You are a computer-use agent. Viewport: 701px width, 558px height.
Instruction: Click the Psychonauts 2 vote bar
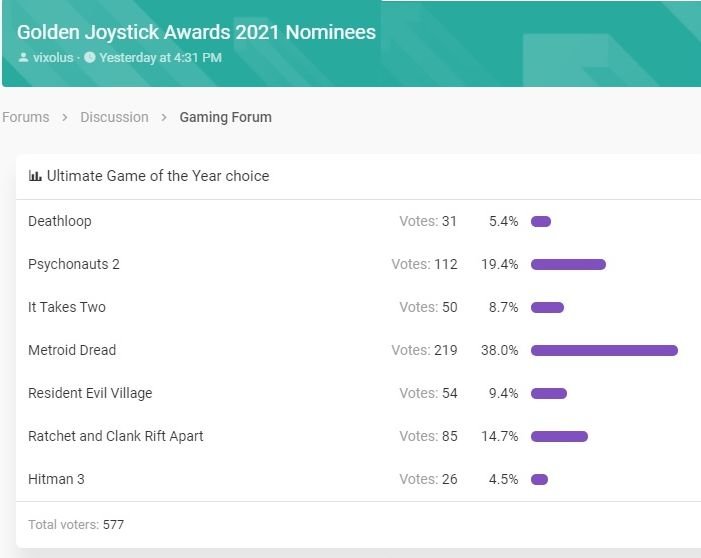568,264
